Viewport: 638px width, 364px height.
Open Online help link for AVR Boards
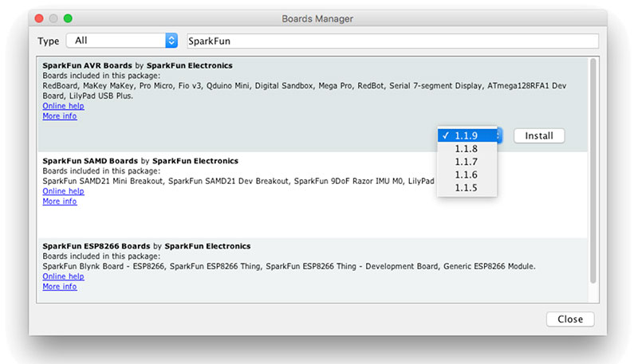pos(63,106)
